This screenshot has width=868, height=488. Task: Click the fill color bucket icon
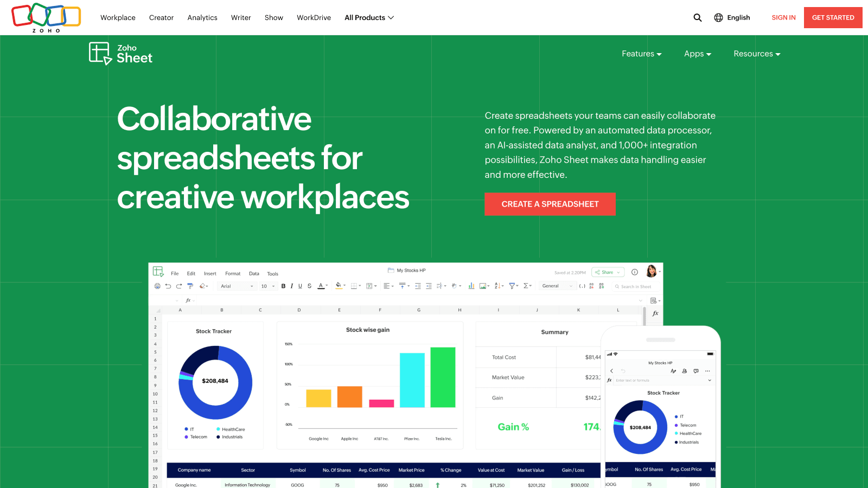click(x=339, y=285)
